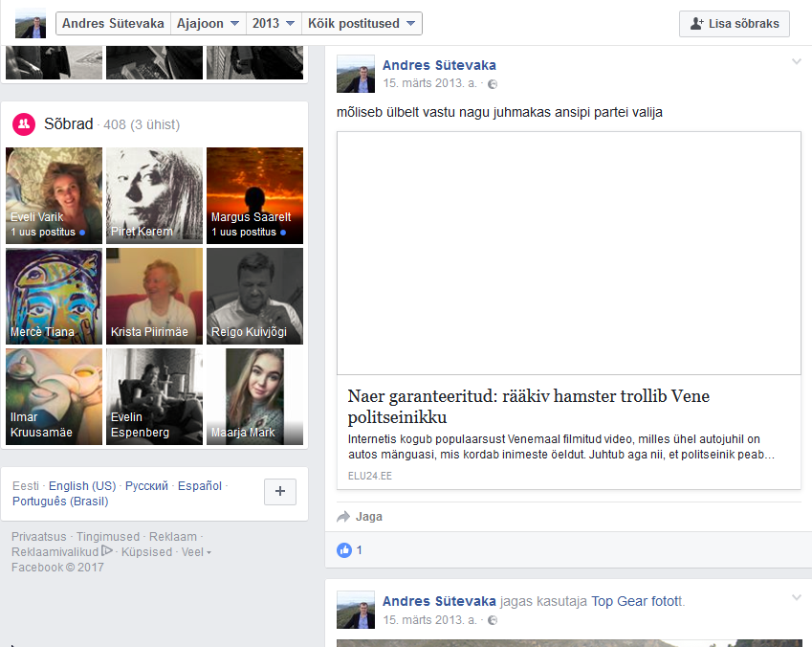Click the globe privacy icon on first post

tap(493, 84)
